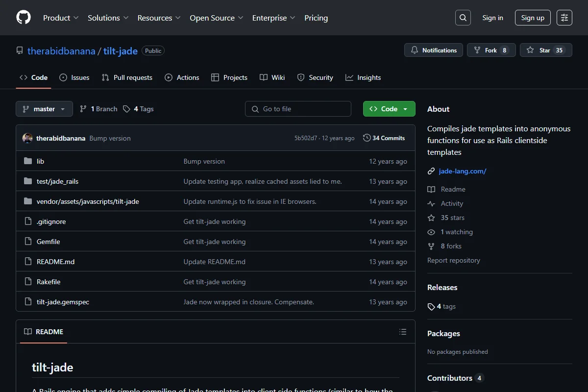
Task: Expand the green Code dropdown
Action: click(x=389, y=109)
